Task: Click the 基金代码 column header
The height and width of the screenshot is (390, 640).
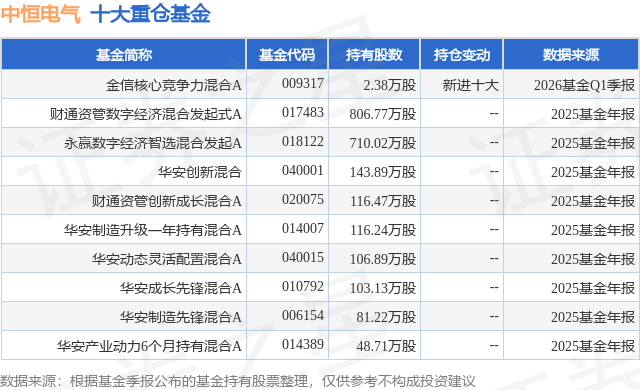Action: (287, 54)
